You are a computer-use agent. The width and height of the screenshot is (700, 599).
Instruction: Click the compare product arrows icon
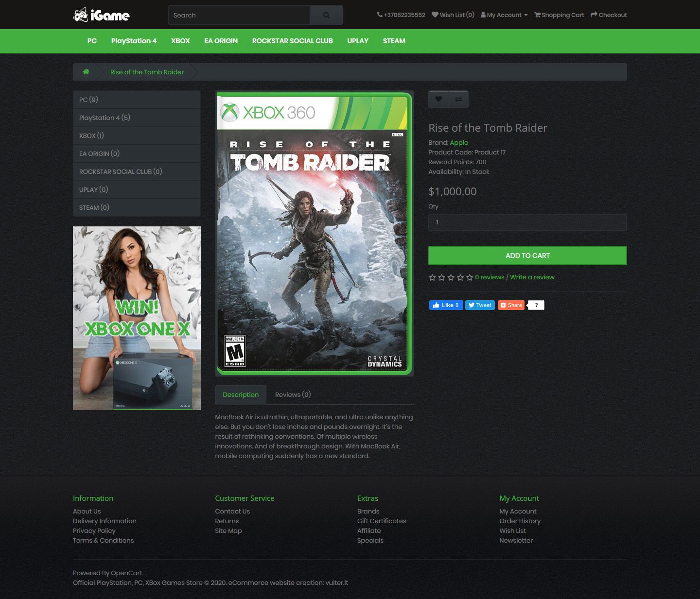458,99
